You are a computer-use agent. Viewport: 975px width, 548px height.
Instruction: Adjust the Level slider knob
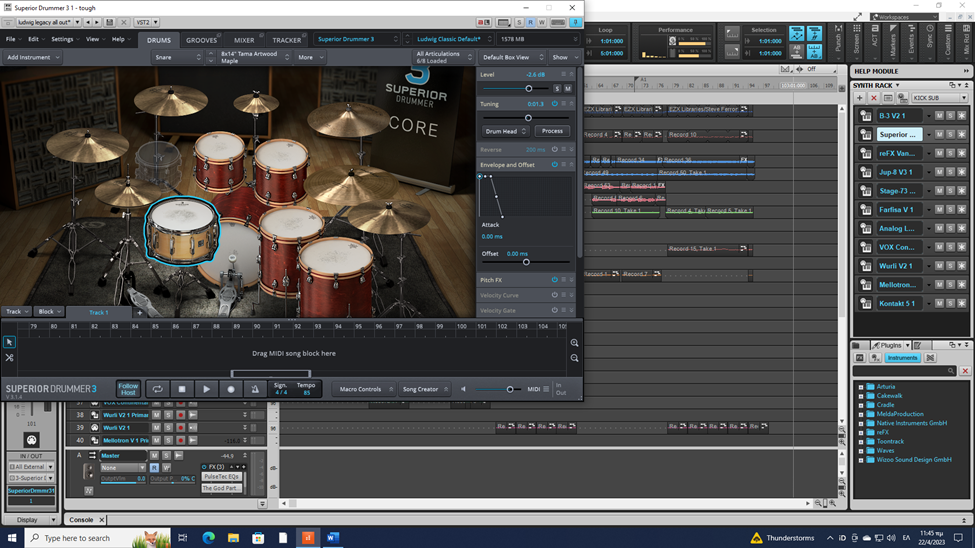(x=529, y=89)
